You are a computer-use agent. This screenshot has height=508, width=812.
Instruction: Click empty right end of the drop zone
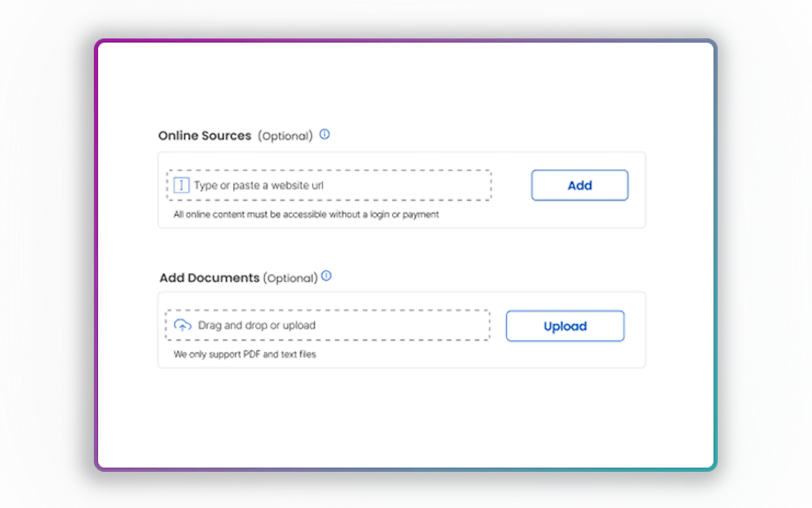pos(453,325)
